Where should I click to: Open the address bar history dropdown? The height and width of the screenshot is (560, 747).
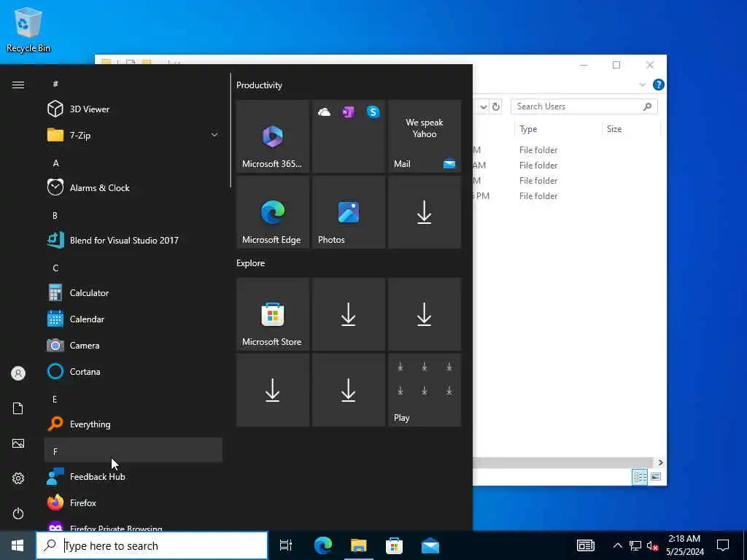click(x=483, y=106)
